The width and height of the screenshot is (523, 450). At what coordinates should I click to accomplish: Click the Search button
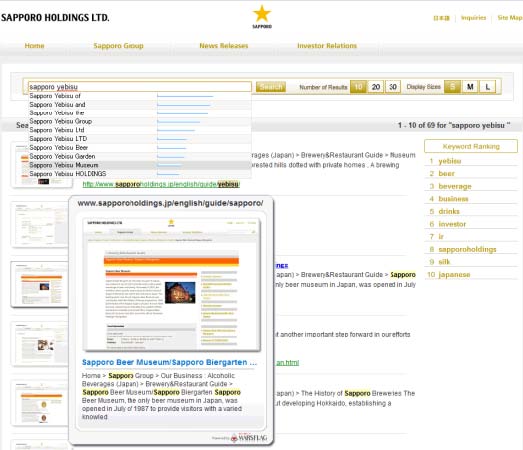point(271,87)
